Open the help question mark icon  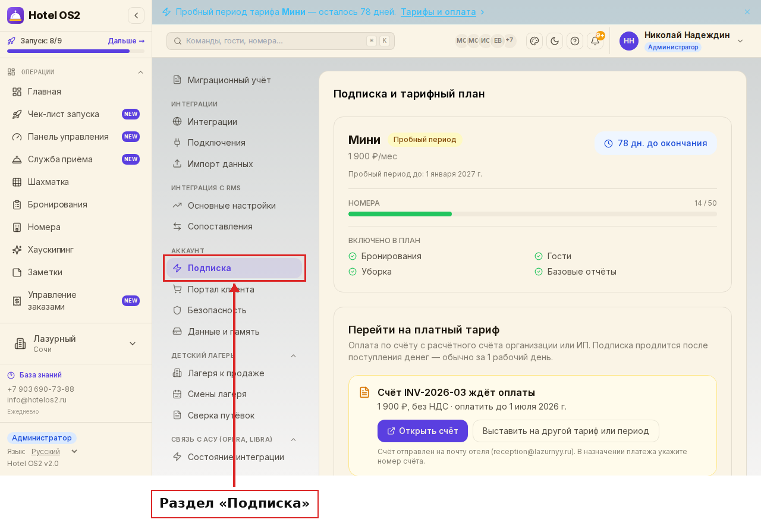pyautogui.click(x=575, y=41)
